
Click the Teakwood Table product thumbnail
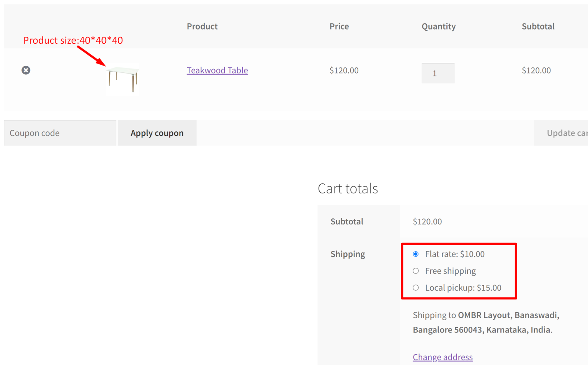[122, 79]
